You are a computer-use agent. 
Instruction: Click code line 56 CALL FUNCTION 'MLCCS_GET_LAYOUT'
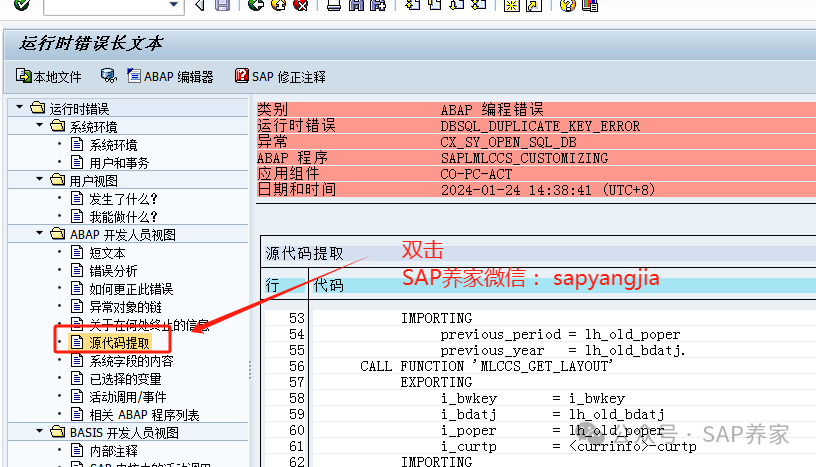click(x=487, y=366)
